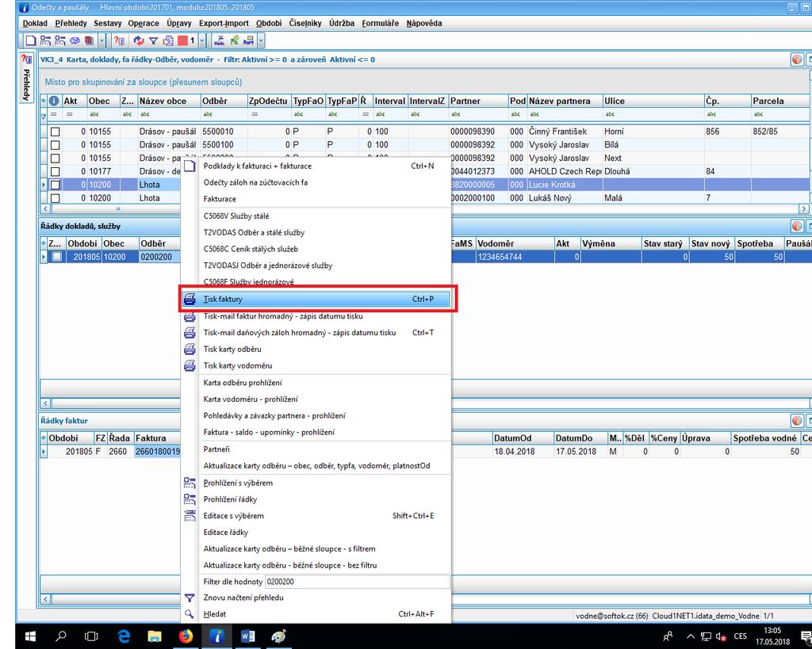Open the dropdown after the number 1 in the toolbar

pos(202,40)
